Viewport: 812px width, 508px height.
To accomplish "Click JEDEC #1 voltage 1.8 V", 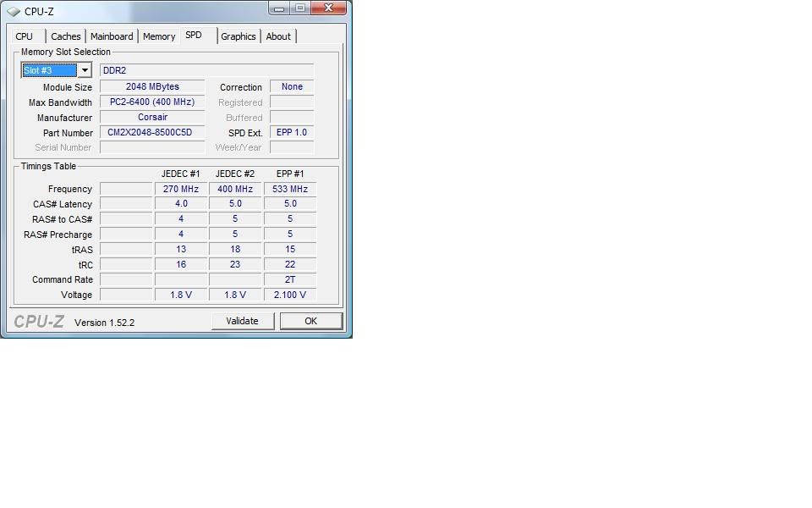I will coord(181,295).
